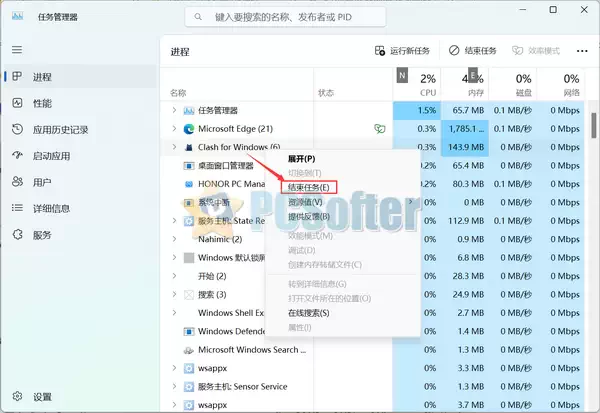Click End task (结束任务) in the toolbar
The height and width of the screenshot is (413, 600).
click(473, 51)
